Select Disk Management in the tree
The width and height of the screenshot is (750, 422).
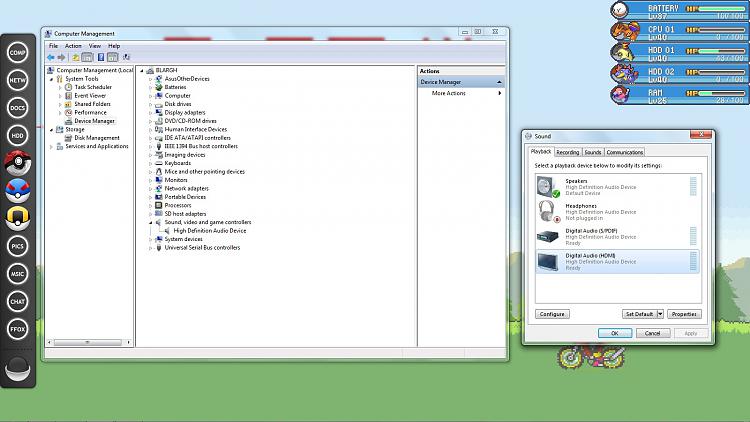pyautogui.click(x=97, y=138)
